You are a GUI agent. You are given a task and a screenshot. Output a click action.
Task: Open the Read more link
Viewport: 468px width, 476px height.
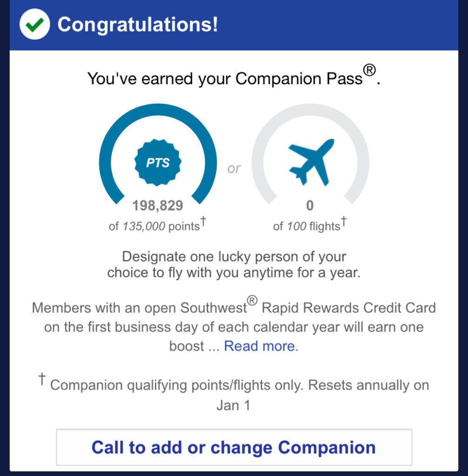259,346
